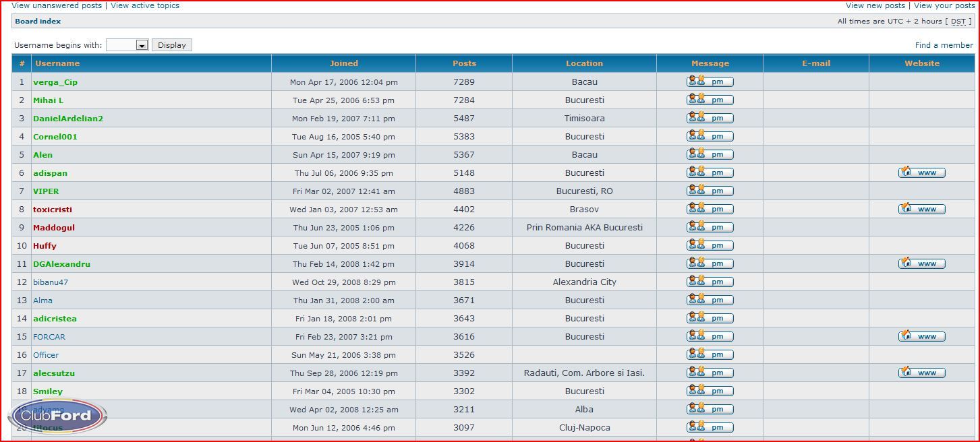Viewport: 980px width, 442px height.
Task: Sort the list by Joined column
Action: (343, 63)
